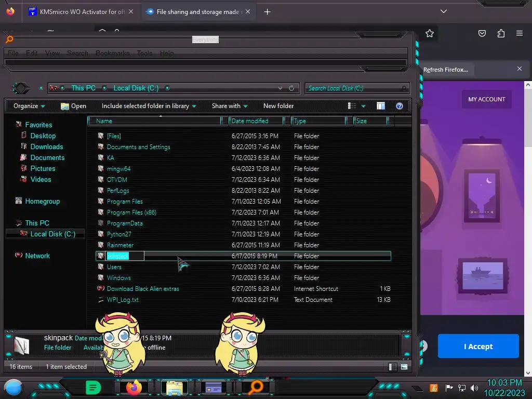This screenshot has width=532, height=399.
Task: Open a new Firefox tab
Action: pyautogui.click(x=268, y=12)
